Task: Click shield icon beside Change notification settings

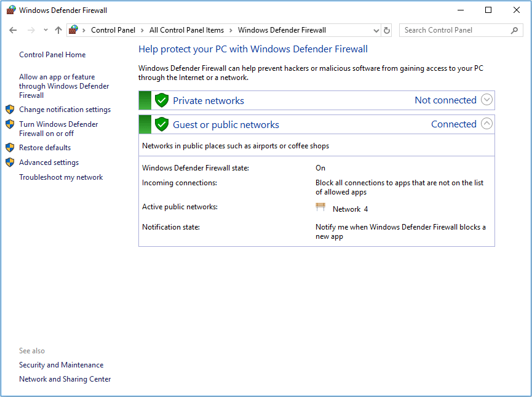Action: [10, 110]
